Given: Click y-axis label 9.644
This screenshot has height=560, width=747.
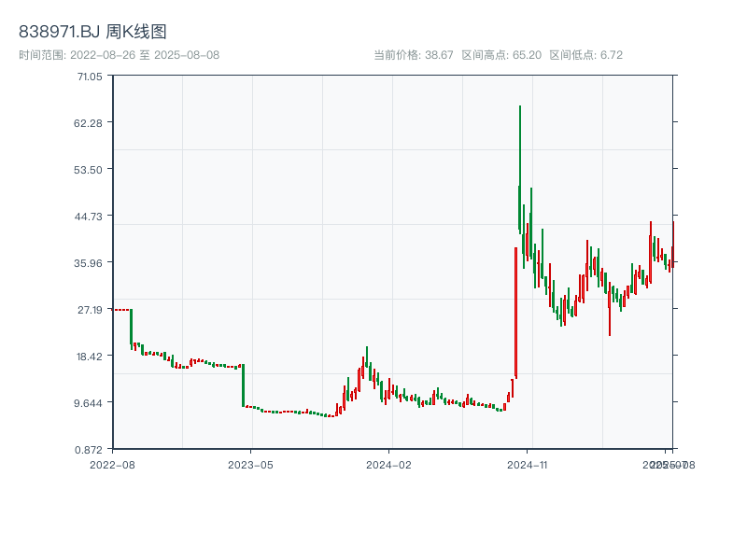Looking at the screenshot, I should 88,403.
